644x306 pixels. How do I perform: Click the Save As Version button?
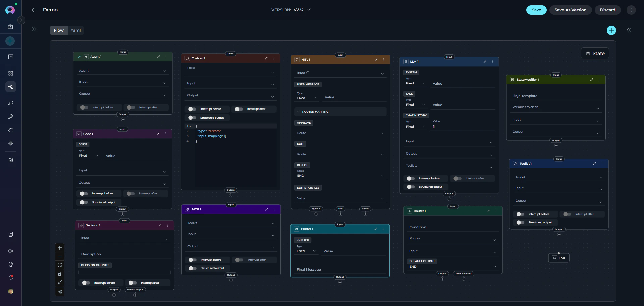click(x=571, y=10)
